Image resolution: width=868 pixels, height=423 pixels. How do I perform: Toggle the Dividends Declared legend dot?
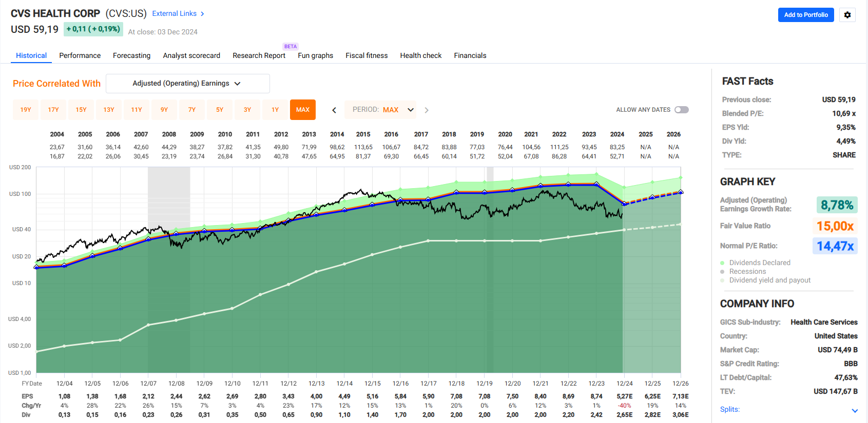tap(722, 263)
